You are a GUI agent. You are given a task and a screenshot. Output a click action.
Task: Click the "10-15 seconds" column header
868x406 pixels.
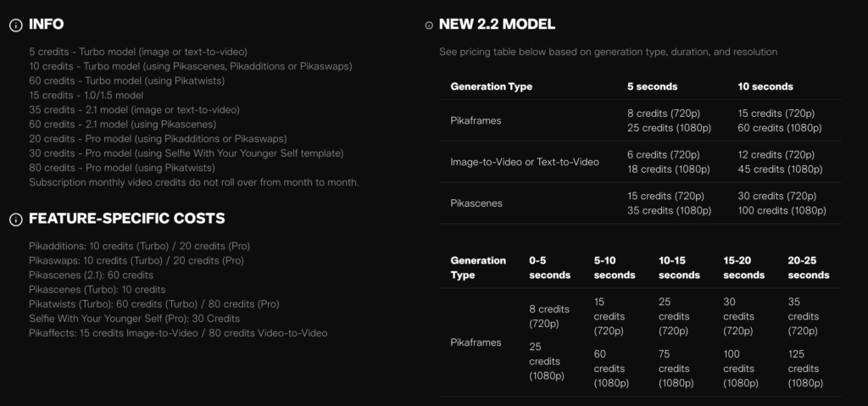click(679, 268)
